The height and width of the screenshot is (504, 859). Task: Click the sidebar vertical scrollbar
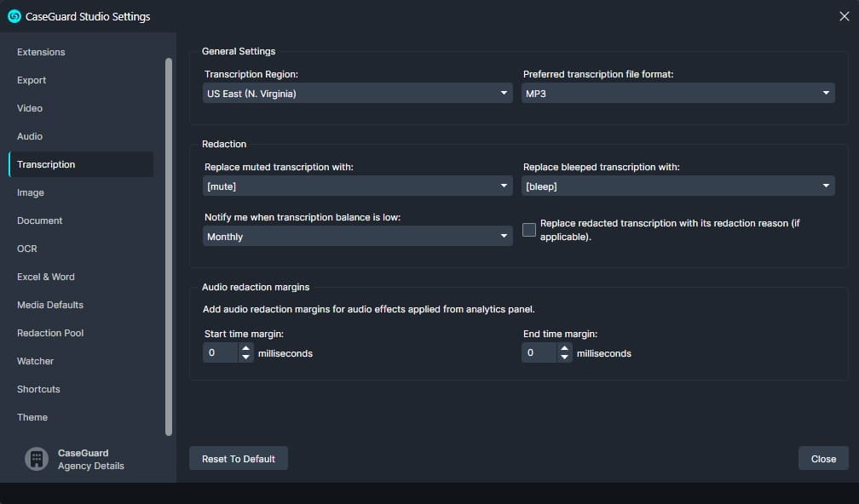pyautogui.click(x=169, y=247)
